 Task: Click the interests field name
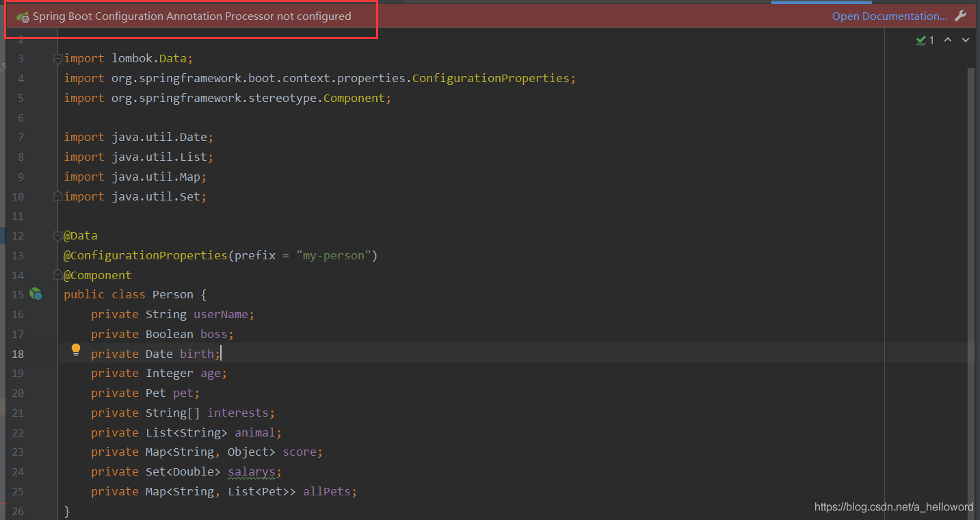click(237, 413)
